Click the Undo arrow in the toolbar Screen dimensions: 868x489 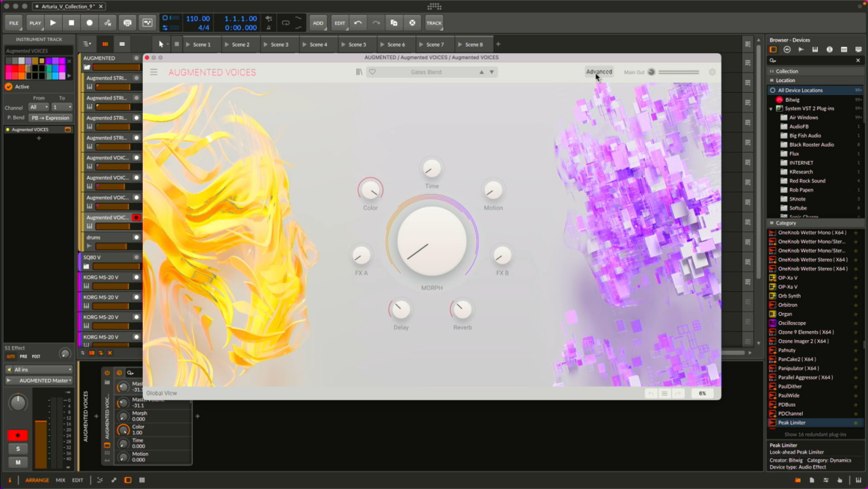pos(358,23)
